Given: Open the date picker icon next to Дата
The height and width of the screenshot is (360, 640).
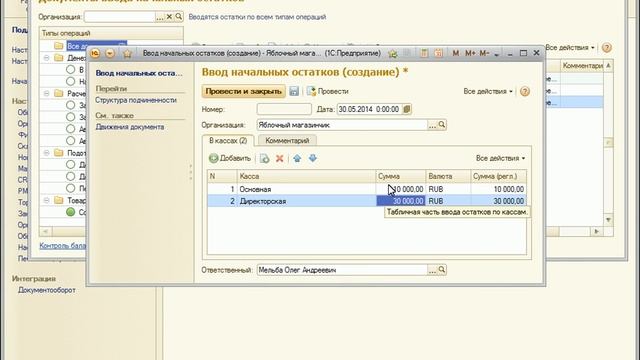Looking at the screenshot, I should click(x=407, y=109).
